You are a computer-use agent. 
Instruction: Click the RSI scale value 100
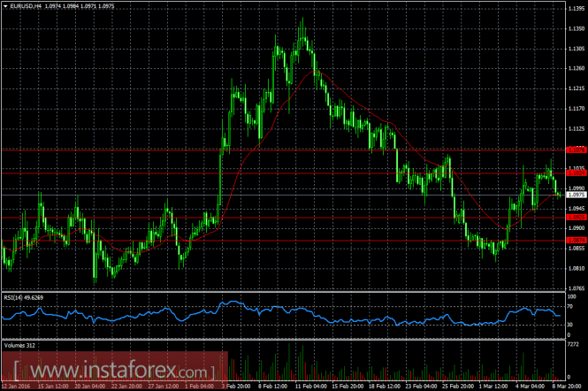click(x=571, y=297)
